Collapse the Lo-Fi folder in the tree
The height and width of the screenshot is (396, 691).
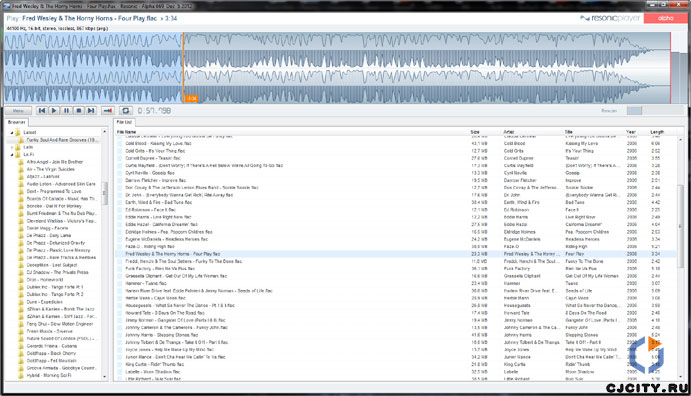click(12, 155)
